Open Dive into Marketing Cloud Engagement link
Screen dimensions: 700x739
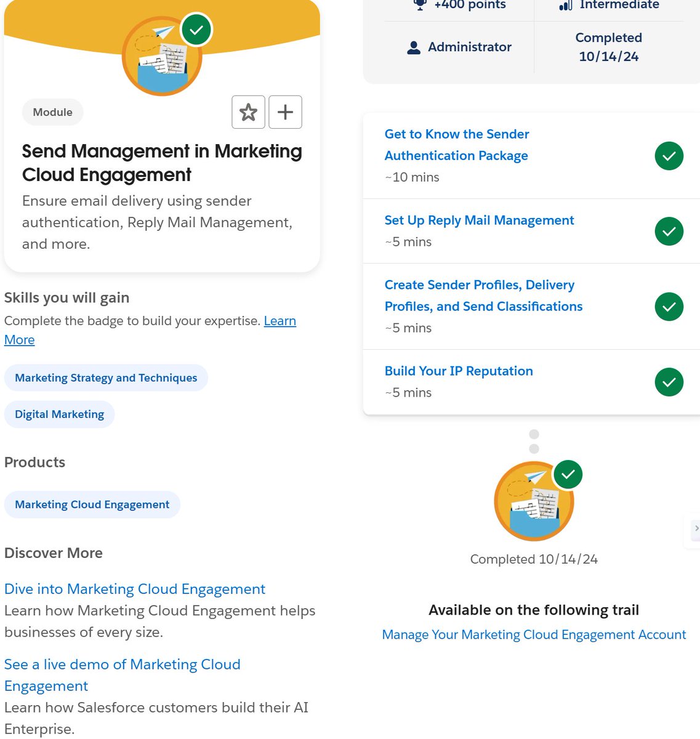pos(135,589)
